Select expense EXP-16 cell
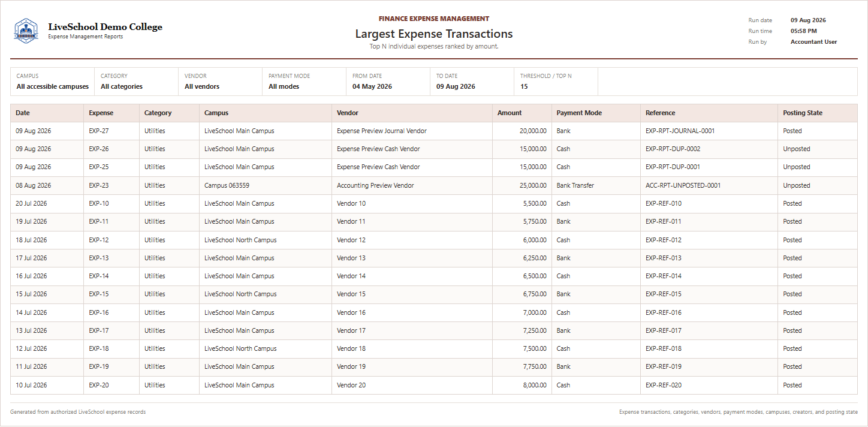This screenshot has height=427, width=868. pos(111,312)
